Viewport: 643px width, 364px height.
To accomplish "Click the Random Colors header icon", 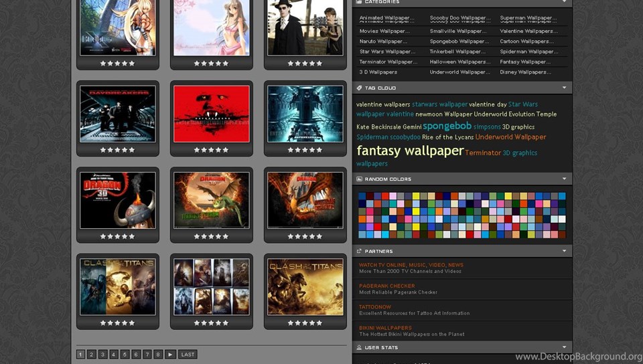I will click(359, 179).
